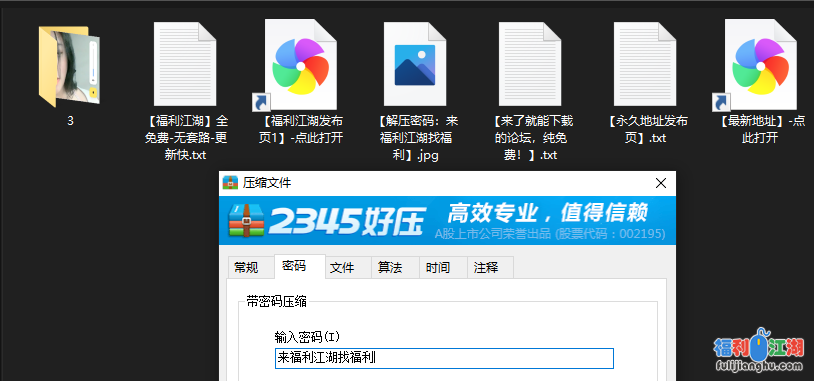Open the 算法 tab
The width and height of the screenshot is (814, 381).
pyautogui.click(x=390, y=268)
